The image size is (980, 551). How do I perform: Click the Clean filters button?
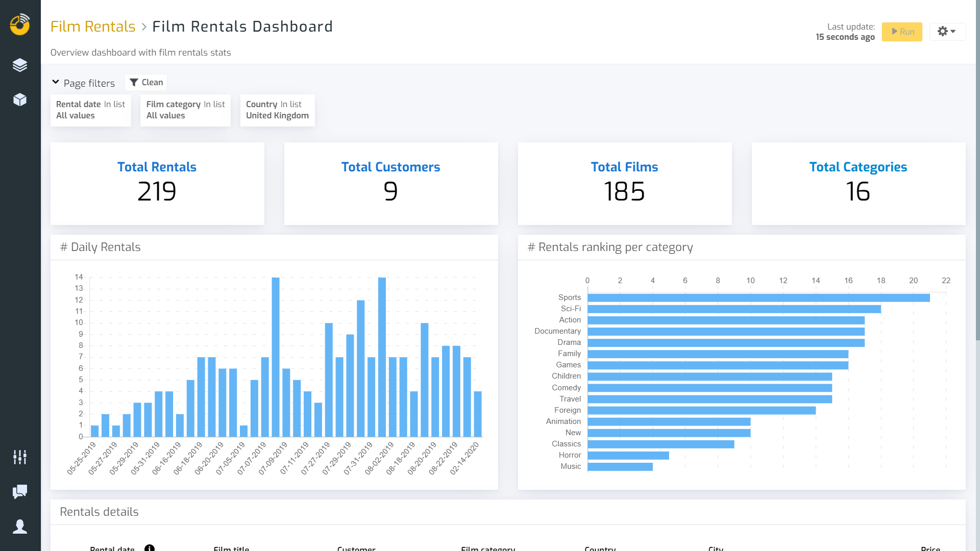pos(146,82)
